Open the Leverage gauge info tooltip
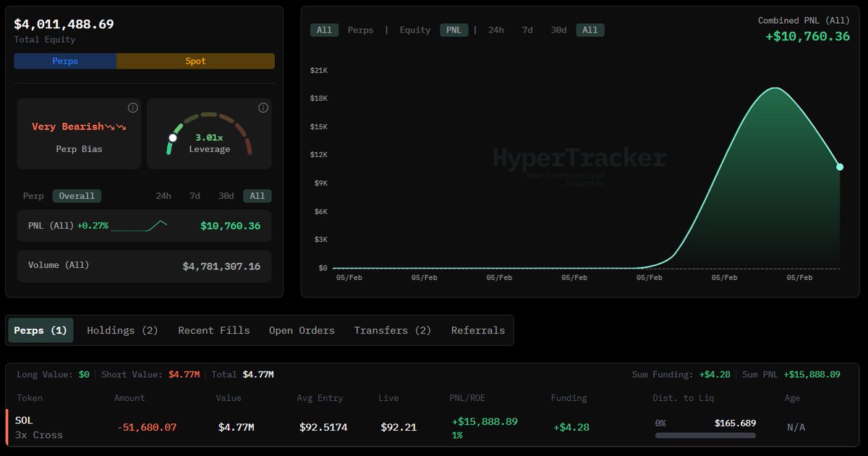 pos(263,107)
